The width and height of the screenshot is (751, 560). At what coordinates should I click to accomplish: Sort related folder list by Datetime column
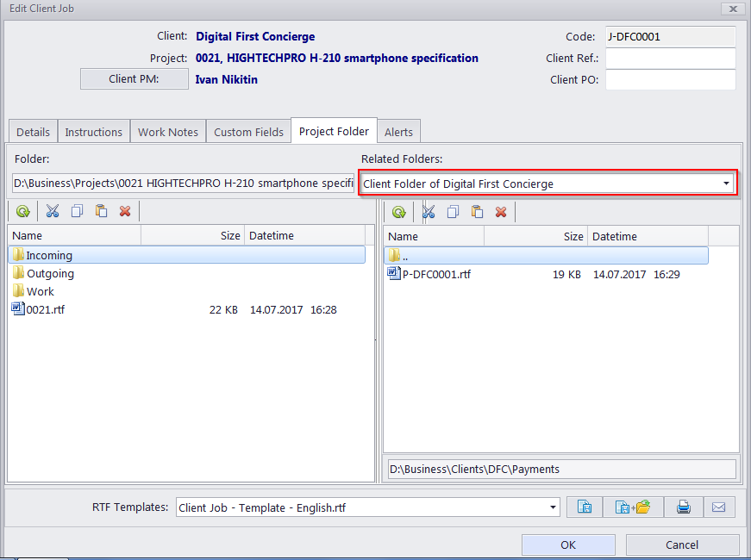point(648,236)
